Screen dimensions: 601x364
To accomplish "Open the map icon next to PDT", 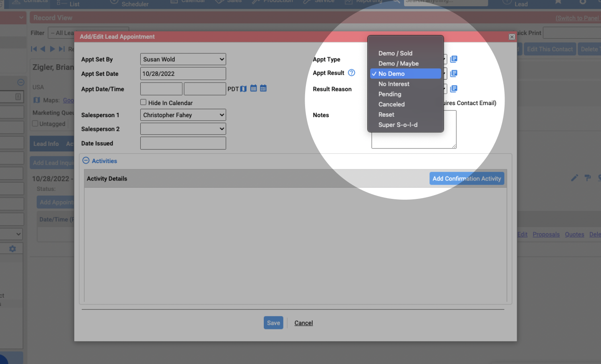I will point(243,89).
